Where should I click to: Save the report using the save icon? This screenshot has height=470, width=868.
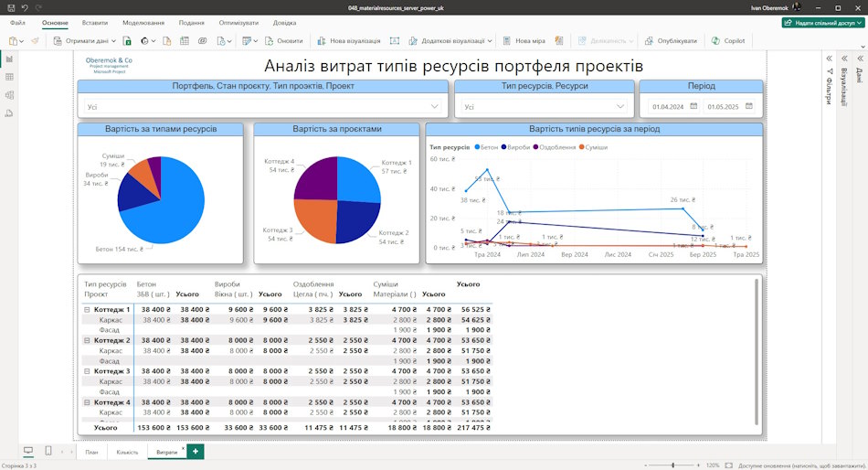point(11,7)
